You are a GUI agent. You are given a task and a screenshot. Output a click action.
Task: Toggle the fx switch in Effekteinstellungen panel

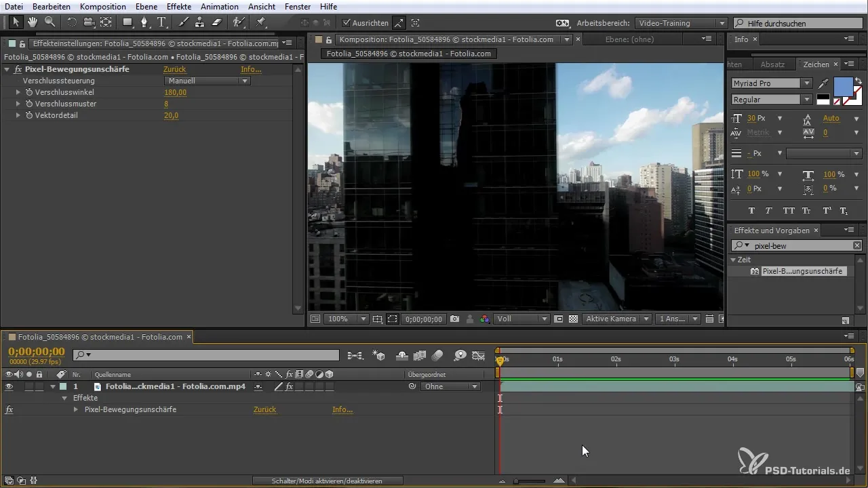coord(18,69)
